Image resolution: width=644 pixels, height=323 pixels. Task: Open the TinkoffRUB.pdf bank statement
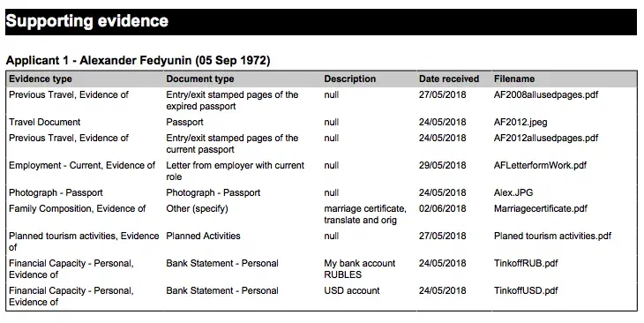coord(526,263)
